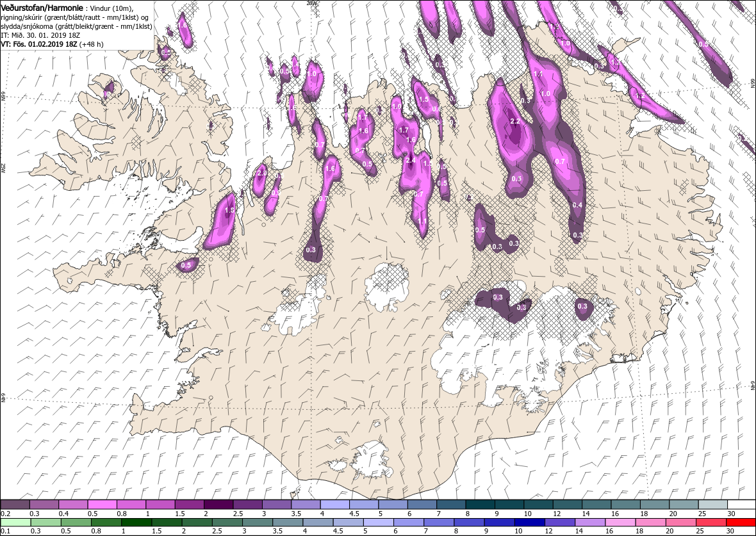This screenshot has height=536, width=756.
Task: Select the 2.0 precipitation label on the map
Action: coord(262,173)
